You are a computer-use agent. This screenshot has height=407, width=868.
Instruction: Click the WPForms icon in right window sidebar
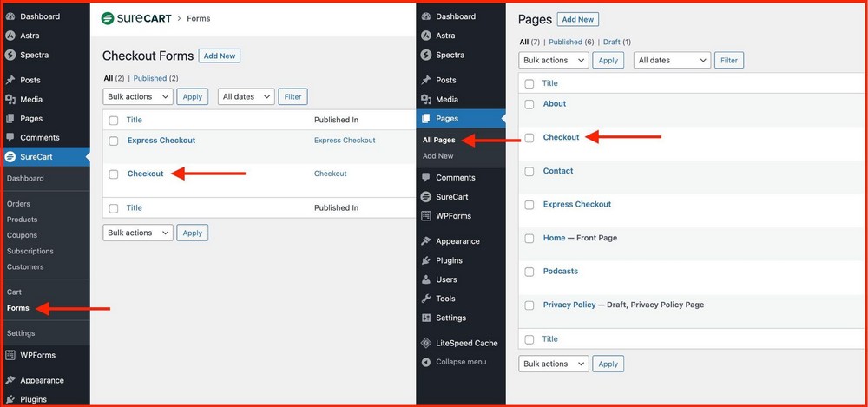pyautogui.click(x=425, y=216)
